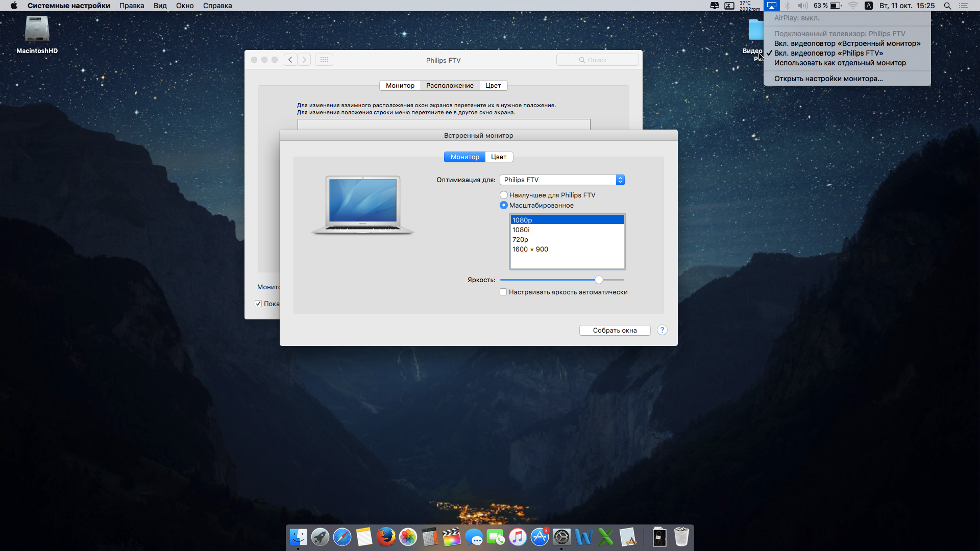Click the MacBook display thumbnail image
This screenshot has height=551, width=980.
coord(363,205)
